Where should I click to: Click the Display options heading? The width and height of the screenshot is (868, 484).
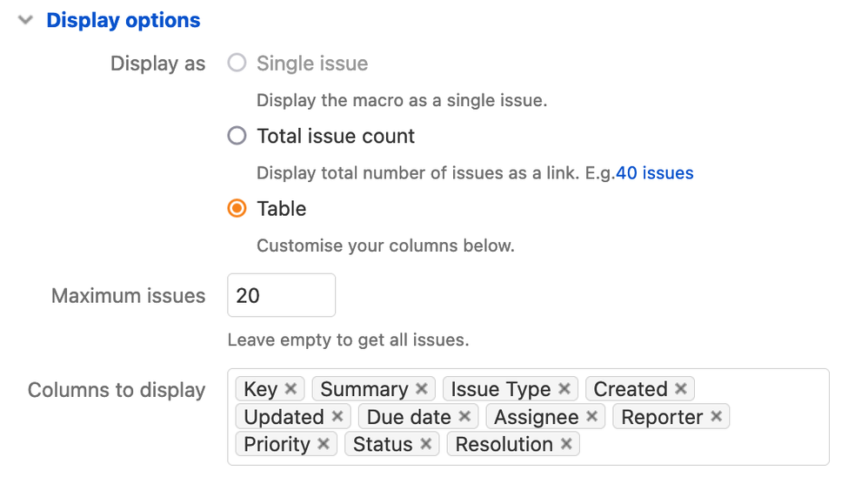tap(124, 20)
